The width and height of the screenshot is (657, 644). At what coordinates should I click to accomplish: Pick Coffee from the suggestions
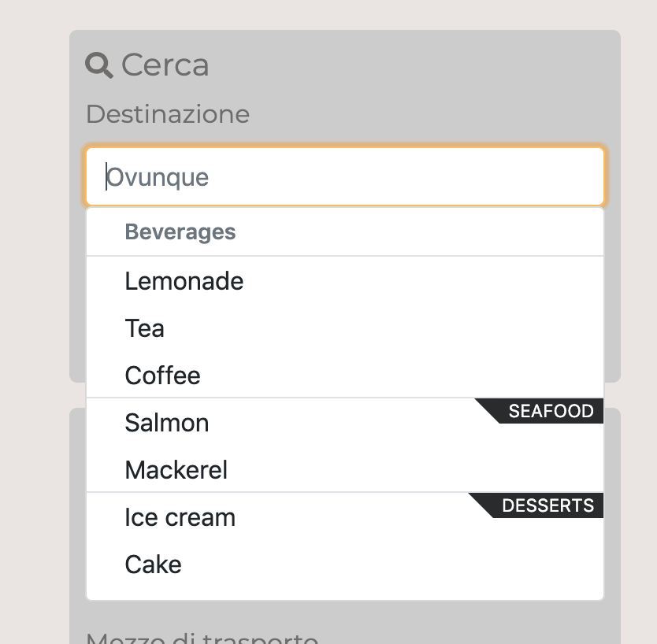[163, 376]
